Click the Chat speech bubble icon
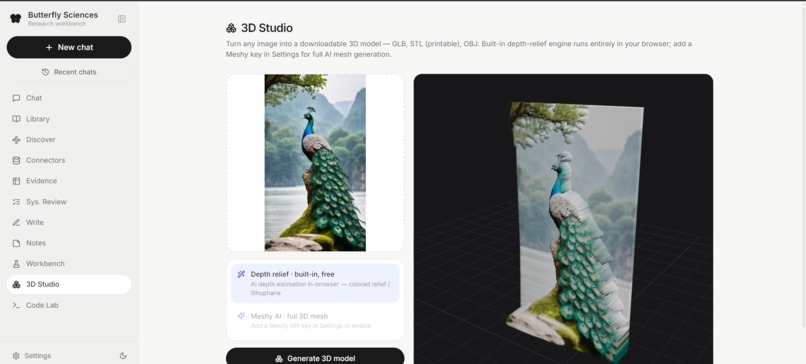Screen dimensions: 806x364 [16, 98]
